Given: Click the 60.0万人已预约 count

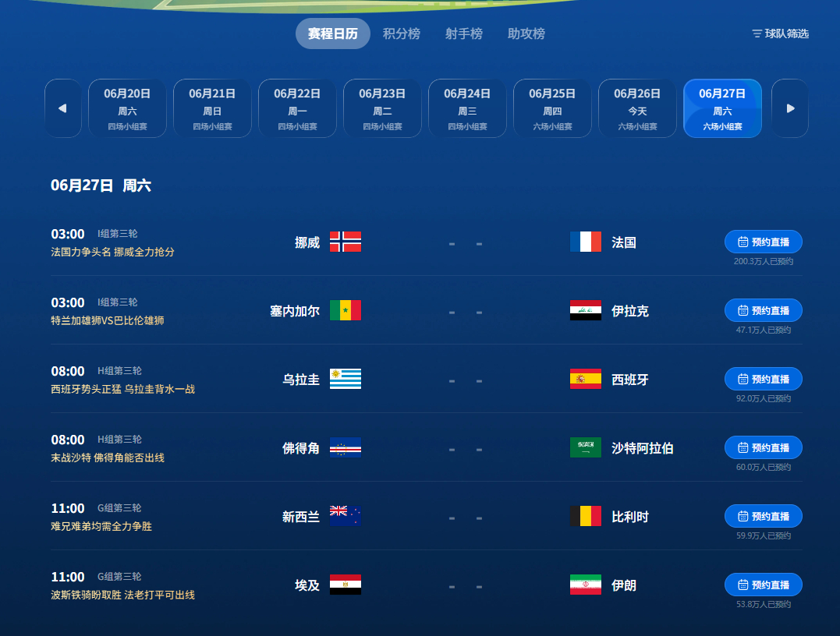Looking at the screenshot, I should pyautogui.click(x=764, y=467).
